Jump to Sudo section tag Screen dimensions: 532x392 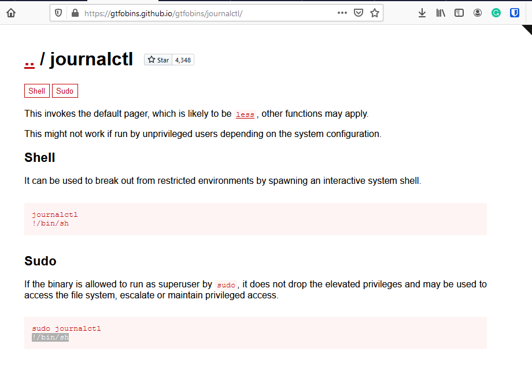pos(65,91)
